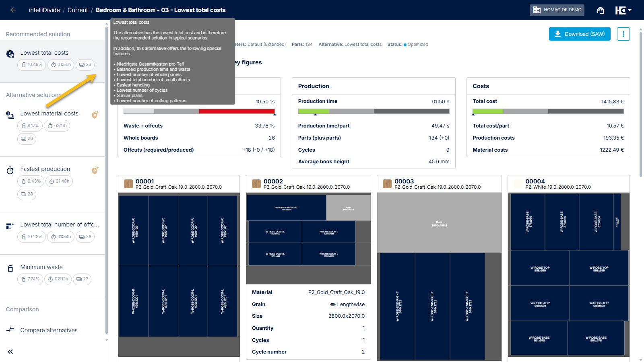Click the production time progress bar
Screen dimensions: 644x362
pyautogui.click(x=373, y=111)
